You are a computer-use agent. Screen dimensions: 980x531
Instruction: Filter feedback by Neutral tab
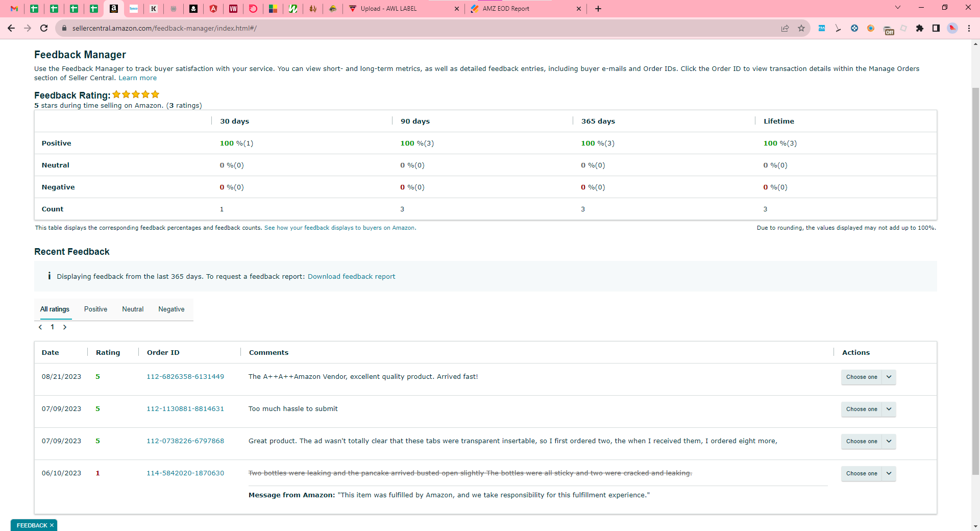(133, 309)
